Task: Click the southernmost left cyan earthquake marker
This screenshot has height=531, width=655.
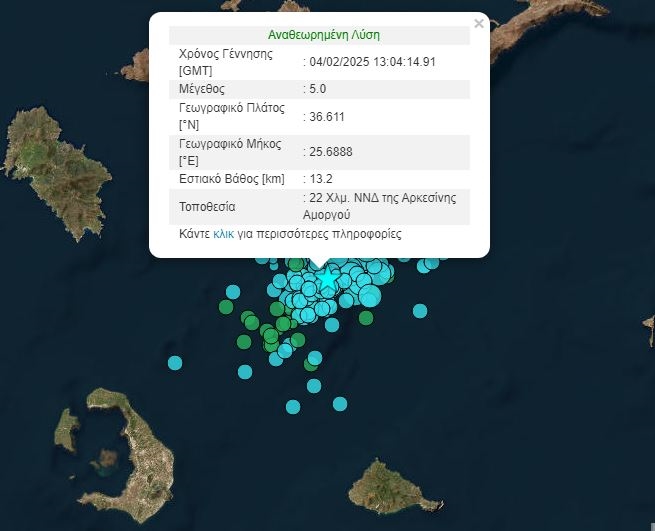Action: 293,407
